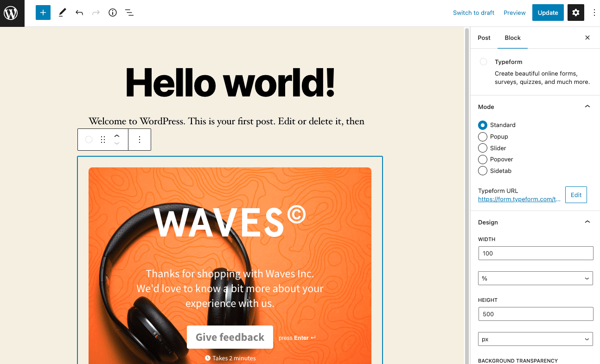This screenshot has width=600, height=364.
Task: Click the Height input field
Action: point(536,314)
